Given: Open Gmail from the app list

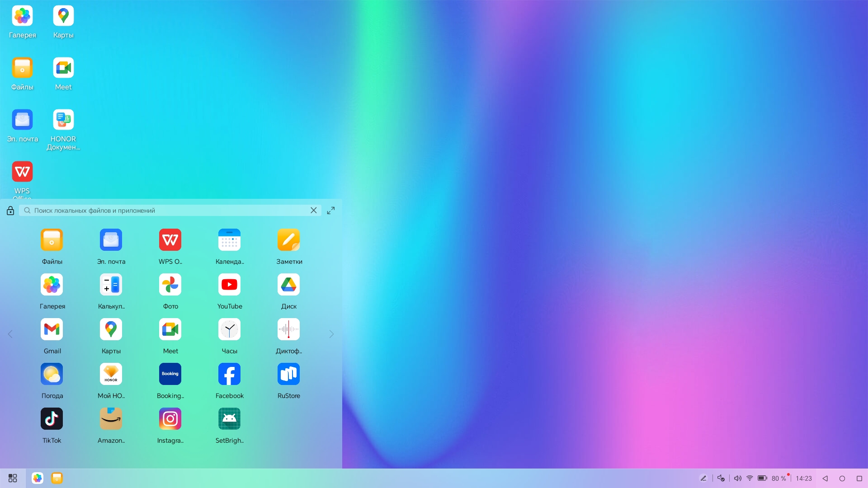Looking at the screenshot, I should pos(52,330).
